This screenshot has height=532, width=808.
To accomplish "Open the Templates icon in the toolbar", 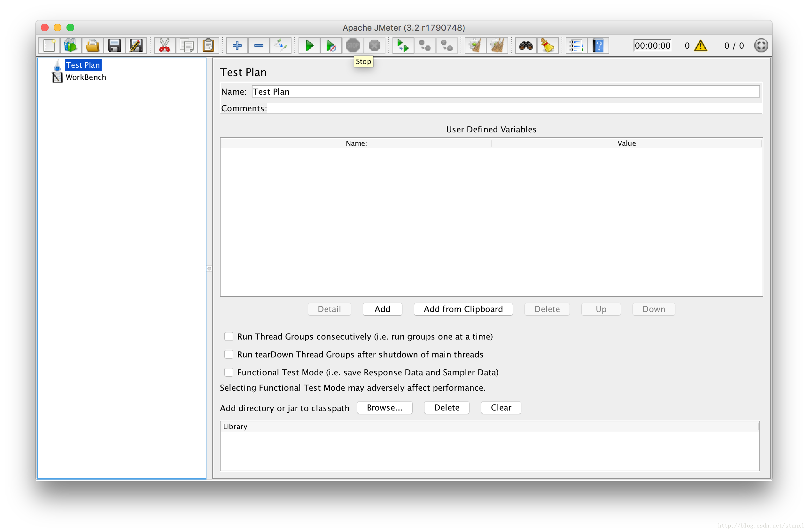I will click(71, 45).
